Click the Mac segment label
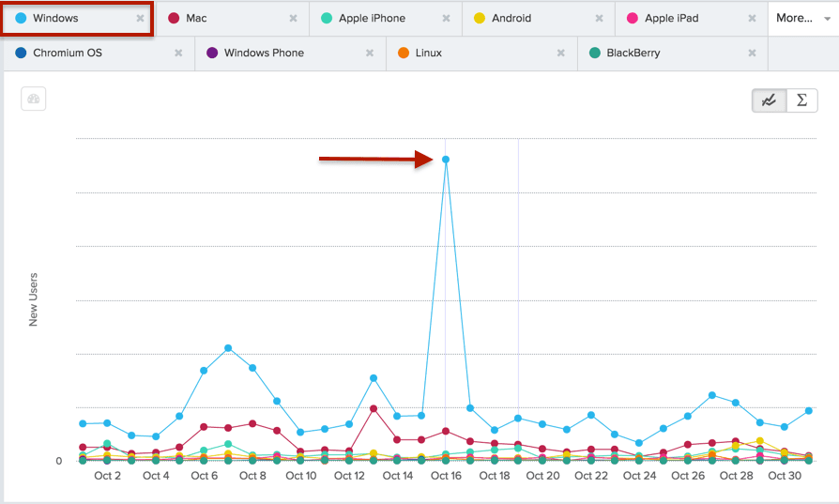The image size is (839, 504). (196, 18)
